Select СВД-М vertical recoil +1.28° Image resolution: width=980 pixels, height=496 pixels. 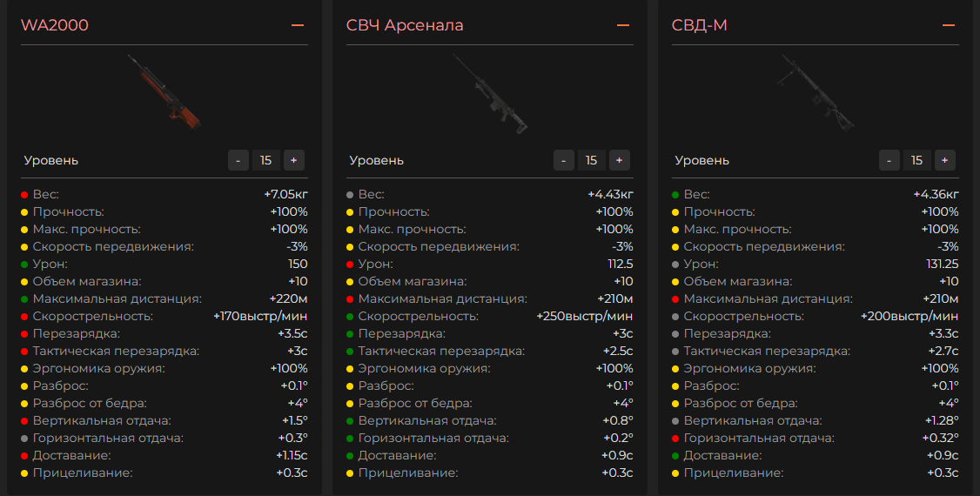coord(942,420)
